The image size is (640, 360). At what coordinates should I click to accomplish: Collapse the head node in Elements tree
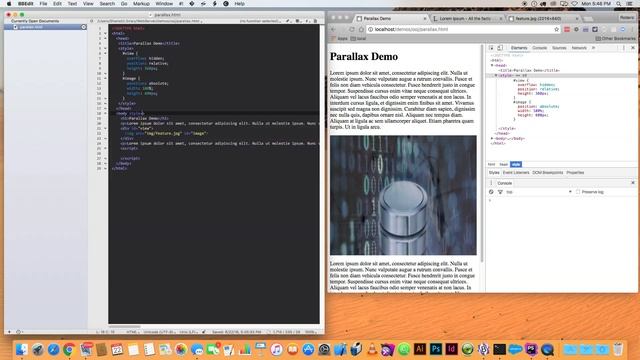point(492,65)
